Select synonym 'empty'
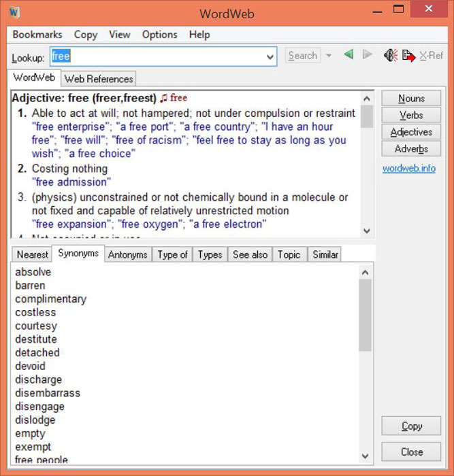The height and width of the screenshot is (476, 454). (30, 434)
